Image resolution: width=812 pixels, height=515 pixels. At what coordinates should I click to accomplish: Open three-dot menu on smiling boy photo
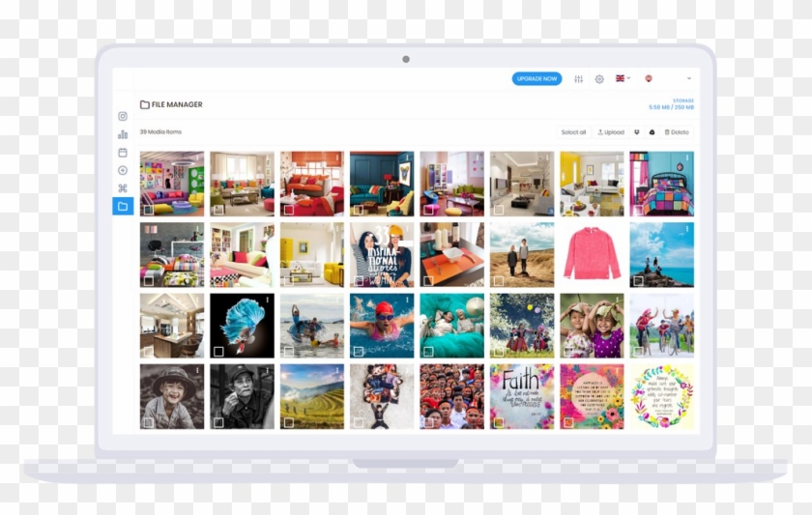(197, 371)
